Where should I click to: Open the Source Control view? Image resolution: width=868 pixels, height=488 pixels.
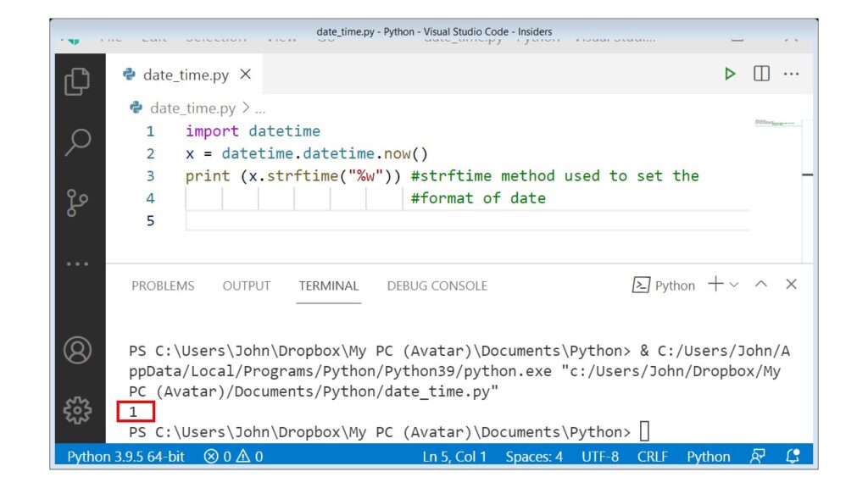pyautogui.click(x=77, y=202)
